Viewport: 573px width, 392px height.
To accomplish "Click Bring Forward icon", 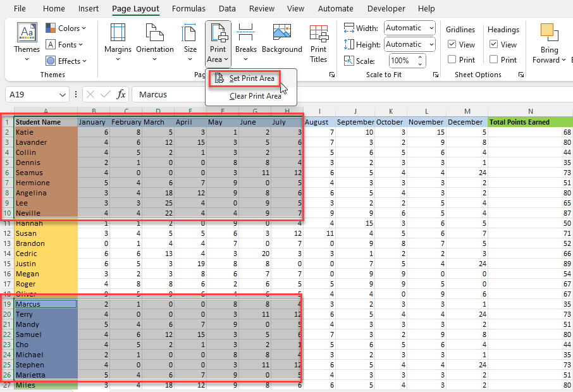I will [x=549, y=32].
